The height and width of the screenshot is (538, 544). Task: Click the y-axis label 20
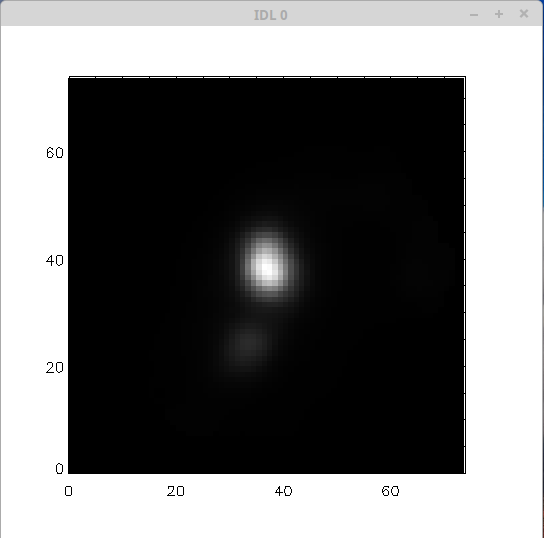[x=54, y=368]
